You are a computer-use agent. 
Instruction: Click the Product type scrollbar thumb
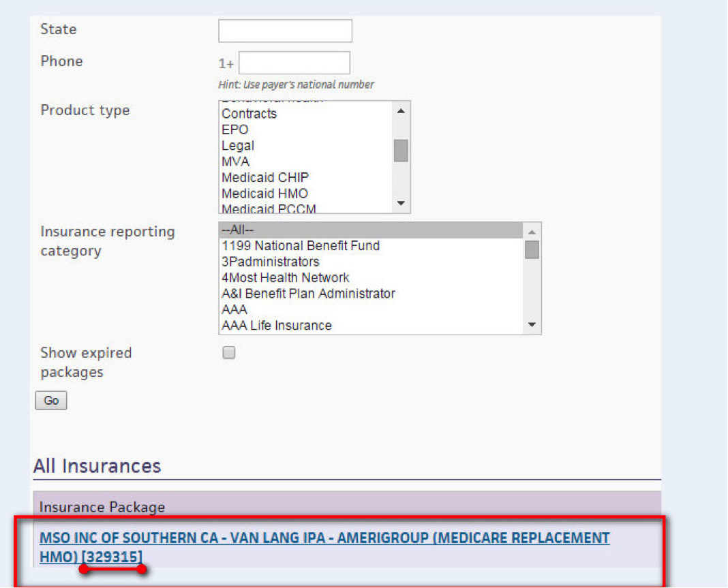401,151
